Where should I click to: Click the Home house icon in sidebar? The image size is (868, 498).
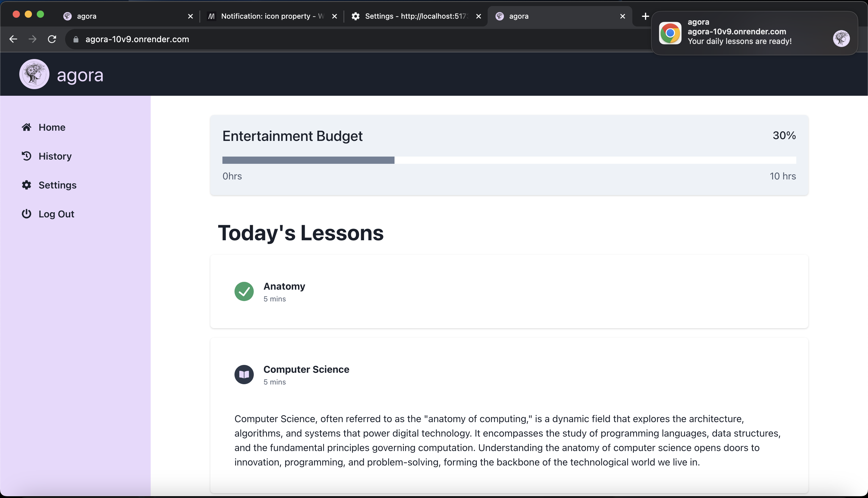click(x=26, y=127)
